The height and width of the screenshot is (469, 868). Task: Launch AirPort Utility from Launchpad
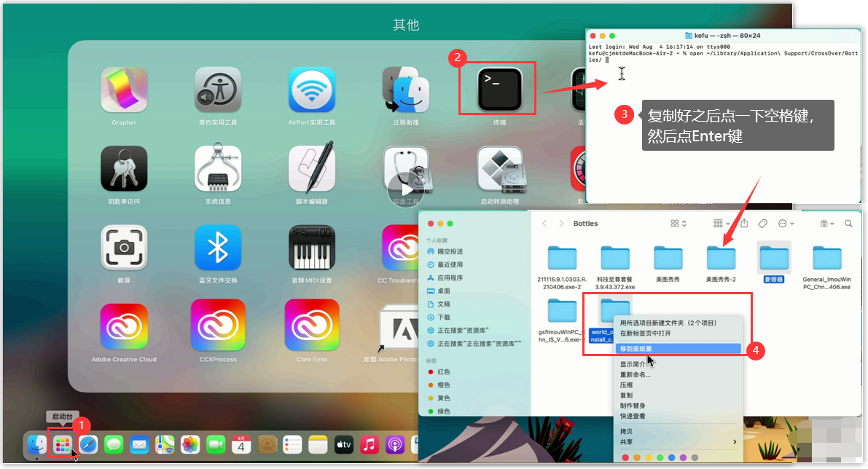click(x=312, y=90)
